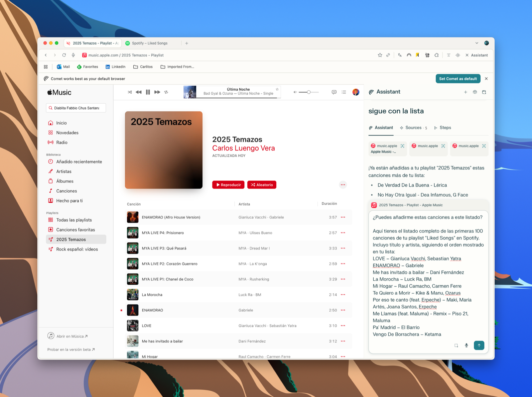The width and height of the screenshot is (532, 397).
Task: Favorite Última Noche with the star in the player
Action: pos(277,89)
